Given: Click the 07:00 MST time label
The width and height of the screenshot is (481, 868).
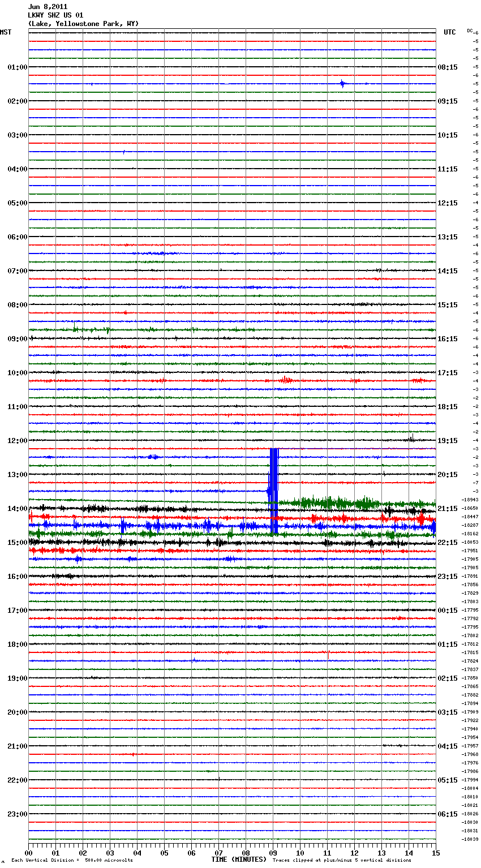Looking at the screenshot, I should pyautogui.click(x=17, y=271).
